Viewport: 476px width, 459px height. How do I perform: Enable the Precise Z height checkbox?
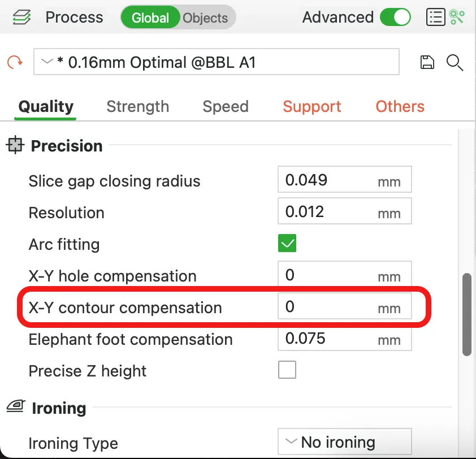(287, 370)
